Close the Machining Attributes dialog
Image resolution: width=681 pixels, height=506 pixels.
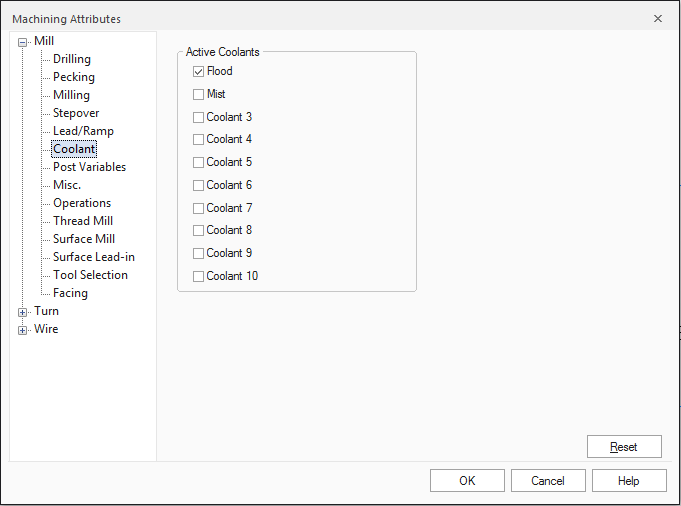click(x=657, y=19)
